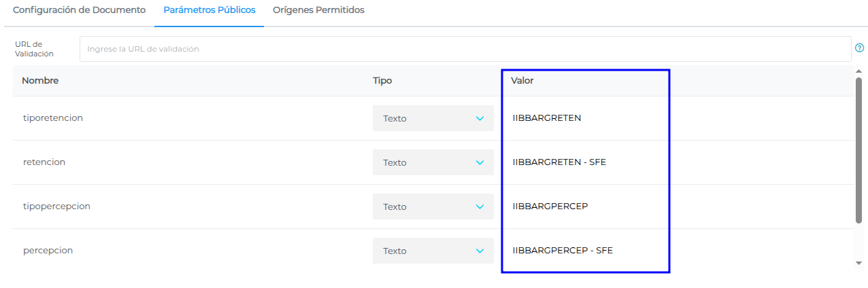Expand the Tipo dropdown for tipopercepcion
Image resolution: width=868 pixels, height=288 pixels.
[x=433, y=206]
